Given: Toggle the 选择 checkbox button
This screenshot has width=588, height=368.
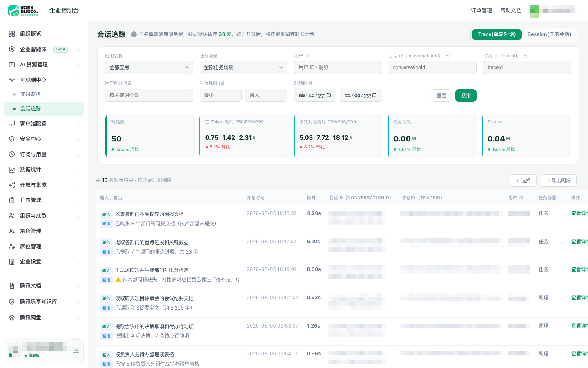Looking at the screenshot, I should coord(523,181).
